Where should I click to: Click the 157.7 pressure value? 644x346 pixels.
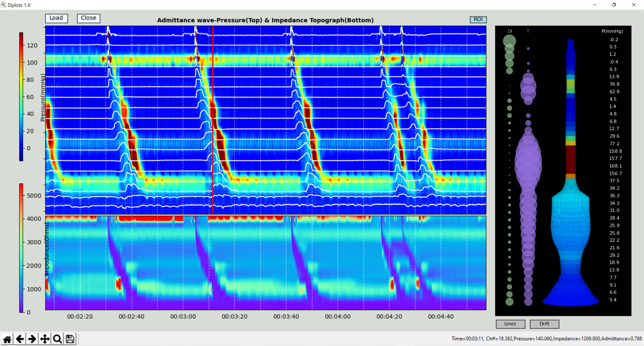615,158
